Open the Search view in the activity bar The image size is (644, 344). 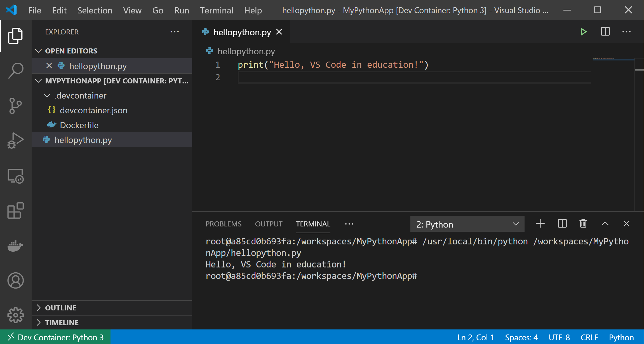tap(15, 70)
